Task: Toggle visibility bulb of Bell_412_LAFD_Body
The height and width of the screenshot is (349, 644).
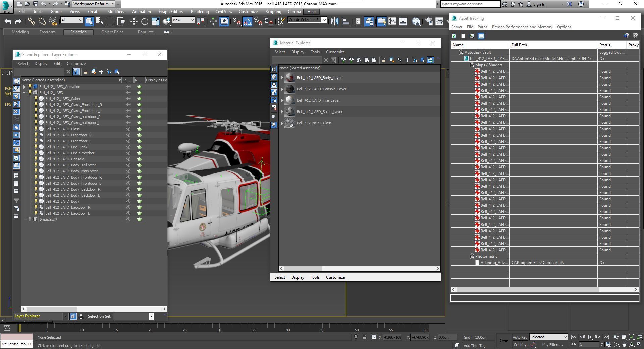Action: point(36,201)
